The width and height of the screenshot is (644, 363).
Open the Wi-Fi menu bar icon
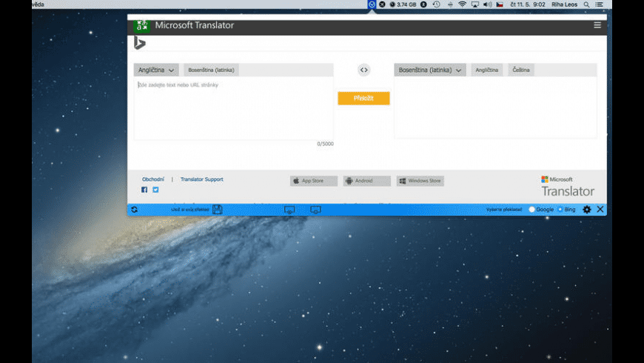[463, 4]
